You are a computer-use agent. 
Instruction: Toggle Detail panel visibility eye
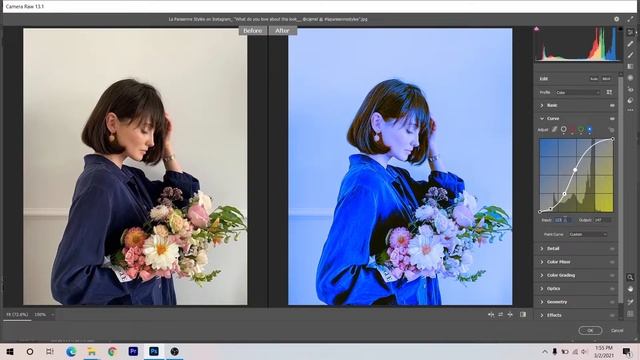tap(612, 249)
